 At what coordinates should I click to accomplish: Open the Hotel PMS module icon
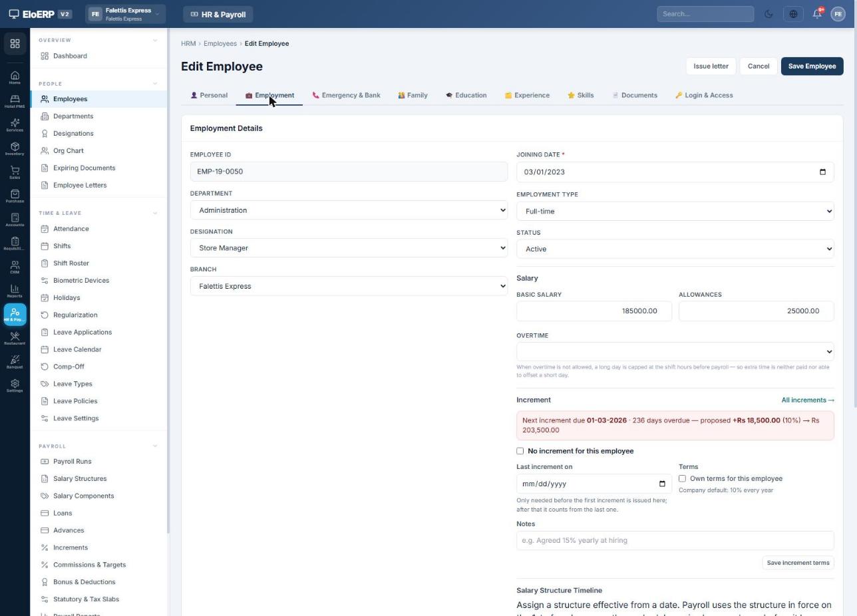[x=15, y=102]
